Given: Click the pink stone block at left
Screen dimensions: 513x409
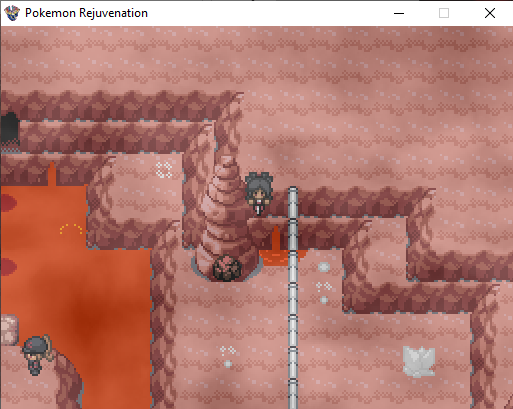Looking at the screenshot, I should [x=9, y=329].
